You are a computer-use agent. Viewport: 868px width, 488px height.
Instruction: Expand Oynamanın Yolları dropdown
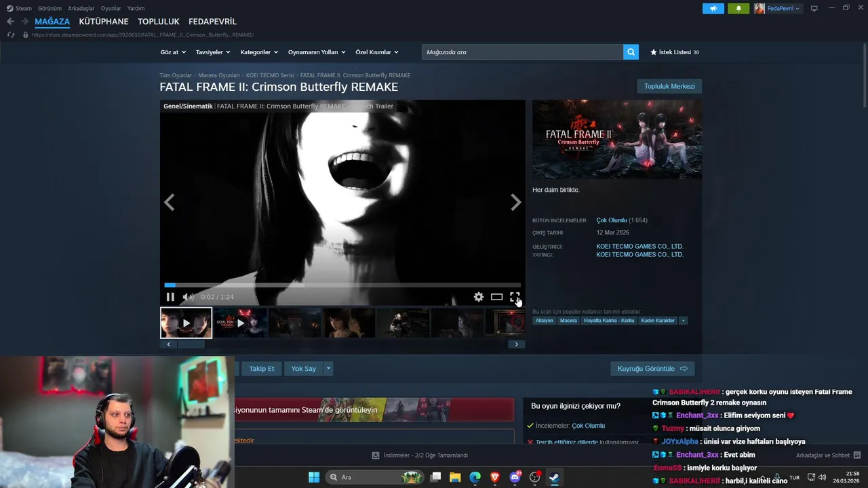click(317, 52)
